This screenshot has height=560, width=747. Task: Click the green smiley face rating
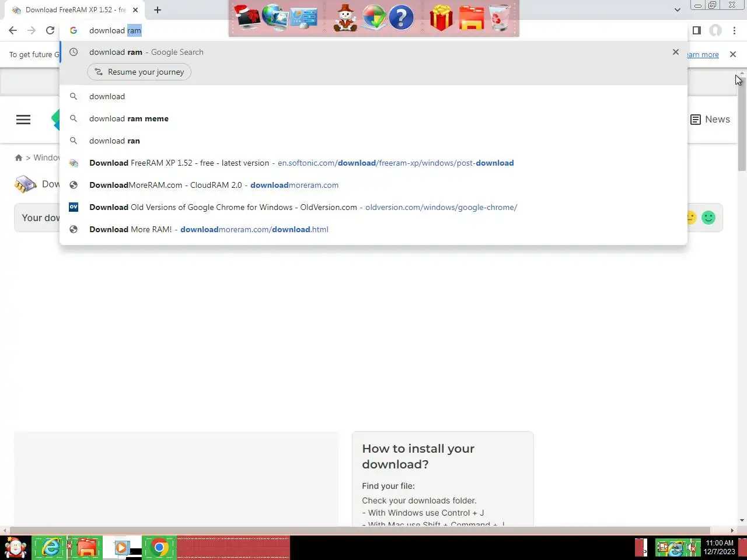coord(708,218)
